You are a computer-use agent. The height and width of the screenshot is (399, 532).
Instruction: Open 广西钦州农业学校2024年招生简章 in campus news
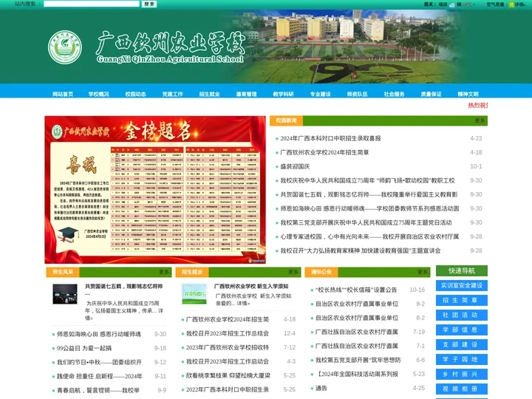click(324, 152)
